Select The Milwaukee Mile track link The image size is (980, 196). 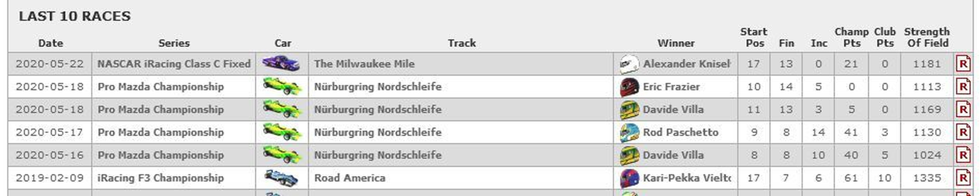[364, 63]
